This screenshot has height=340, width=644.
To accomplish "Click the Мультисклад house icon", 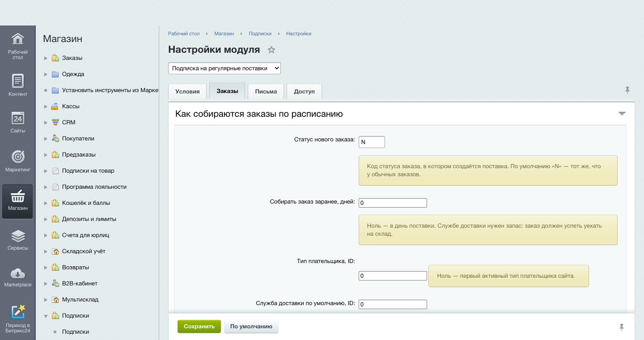I will tap(55, 299).
